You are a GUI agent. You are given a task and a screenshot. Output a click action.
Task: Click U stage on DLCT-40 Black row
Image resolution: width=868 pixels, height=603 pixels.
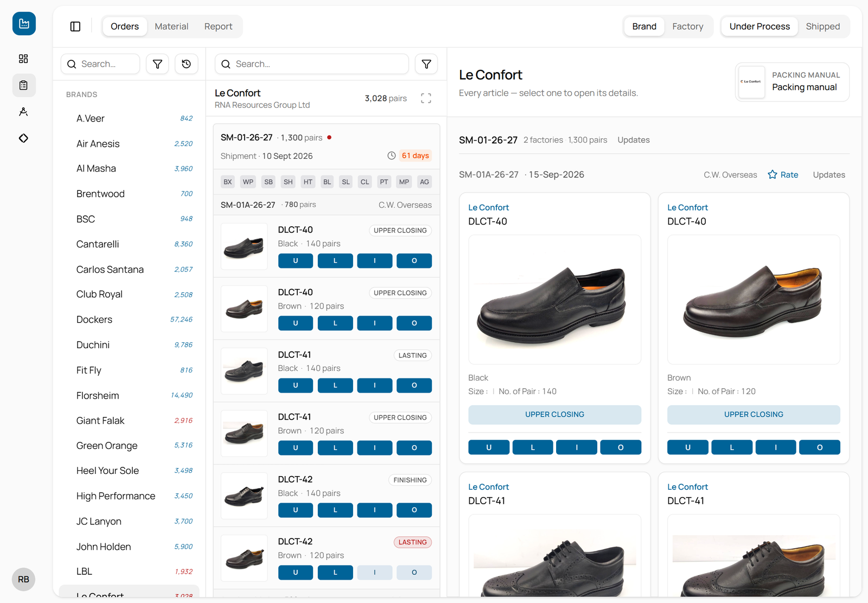(x=296, y=261)
